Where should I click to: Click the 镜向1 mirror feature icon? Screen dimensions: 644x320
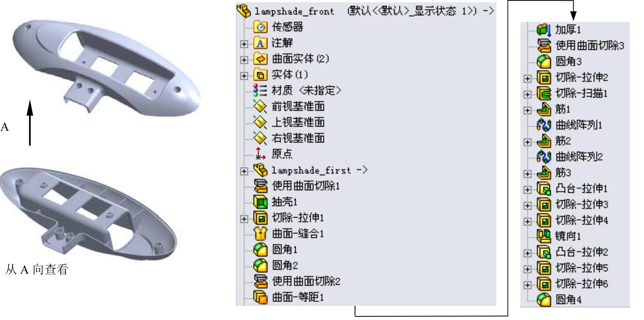tap(544, 236)
